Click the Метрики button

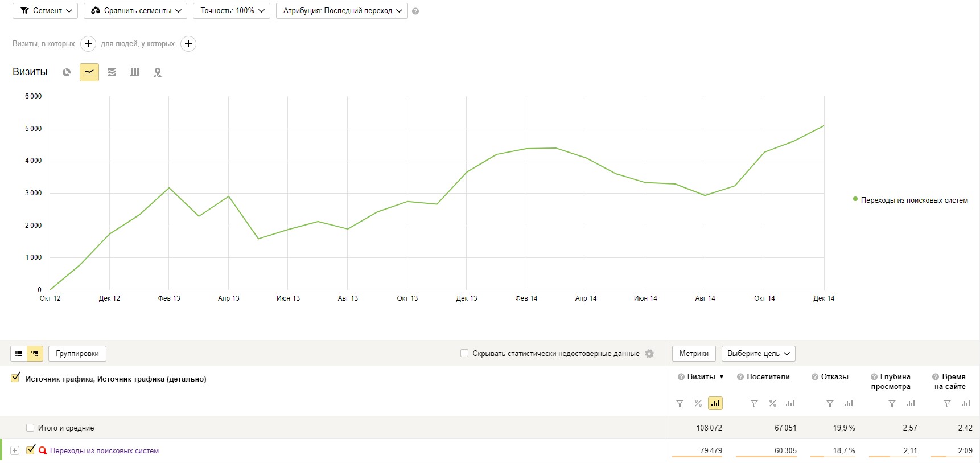tap(694, 354)
